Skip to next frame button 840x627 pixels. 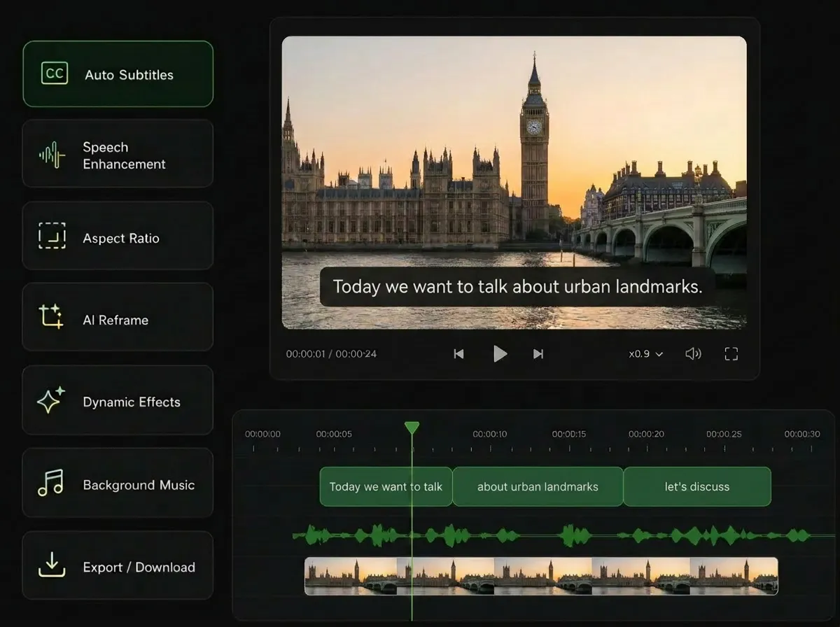pos(538,353)
